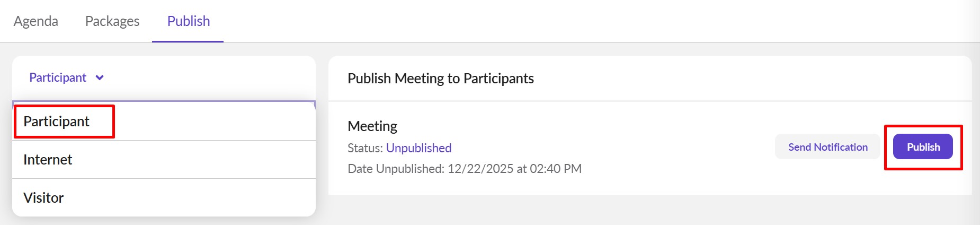The height and width of the screenshot is (225, 980).
Task: Click the Status label text
Action: (364, 148)
